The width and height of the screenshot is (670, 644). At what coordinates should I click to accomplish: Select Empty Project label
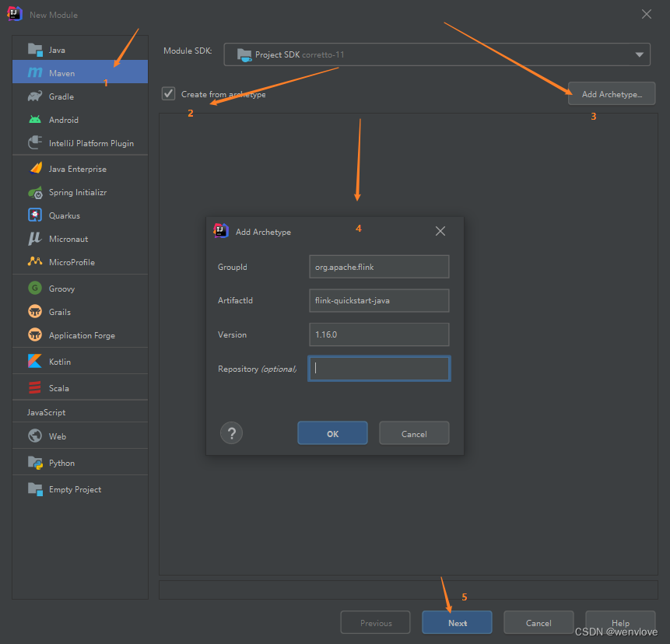75,489
